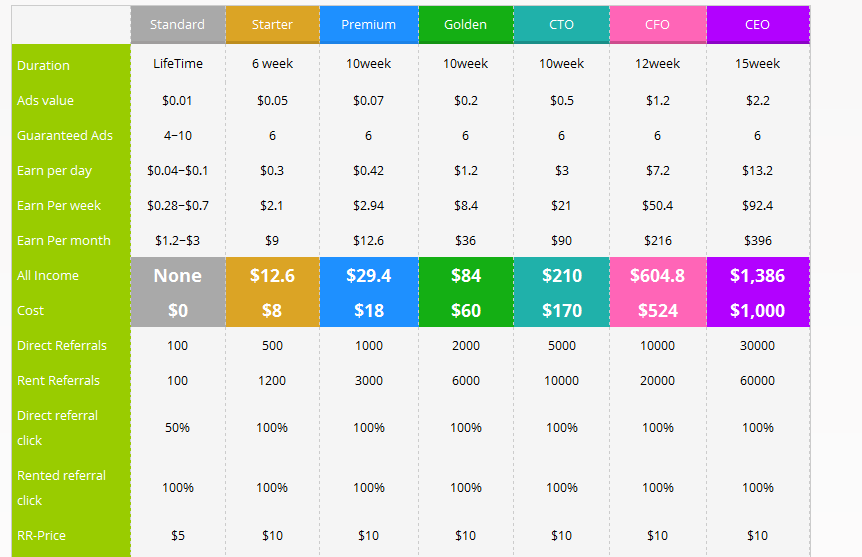Image resolution: width=862 pixels, height=557 pixels.
Task: Click the LifeTime duration cell
Action: (x=177, y=63)
